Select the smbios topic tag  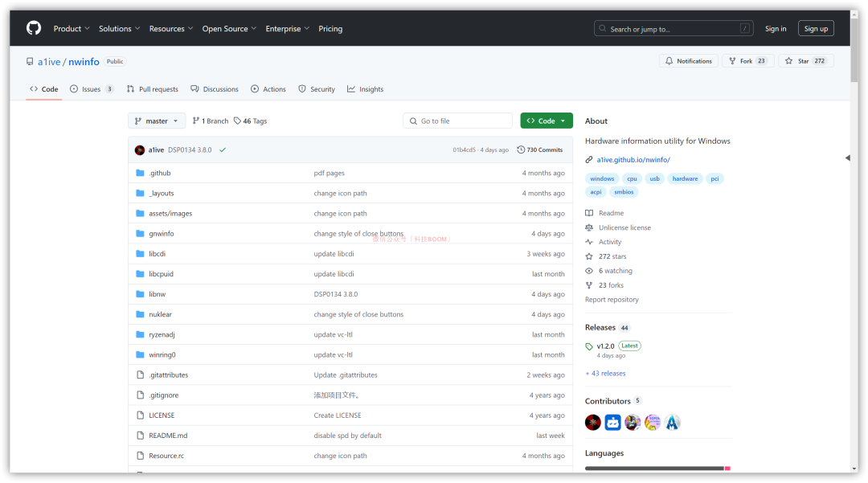(624, 192)
